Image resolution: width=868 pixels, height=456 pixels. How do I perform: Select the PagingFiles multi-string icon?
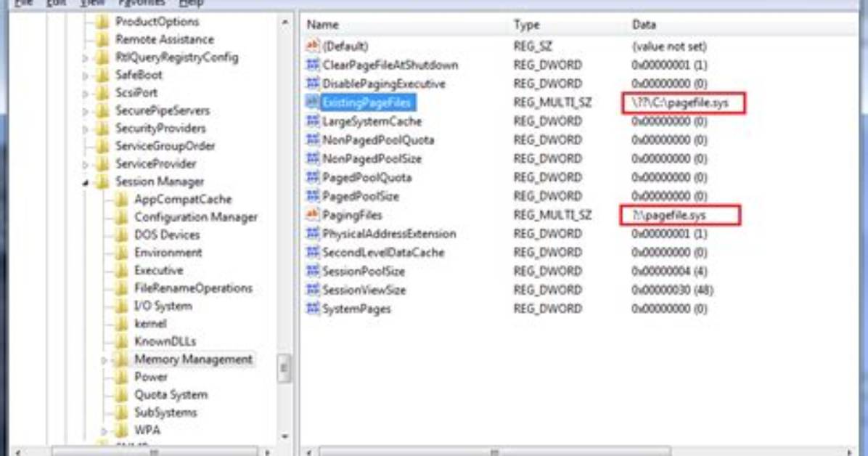(x=313, y=215)
